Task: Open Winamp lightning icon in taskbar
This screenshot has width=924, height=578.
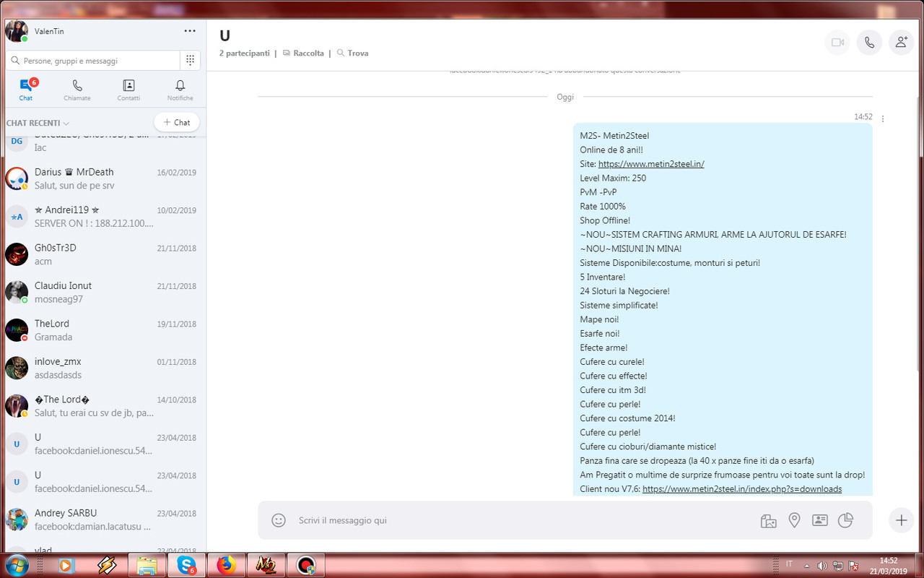Action: [x=107, y=566]
